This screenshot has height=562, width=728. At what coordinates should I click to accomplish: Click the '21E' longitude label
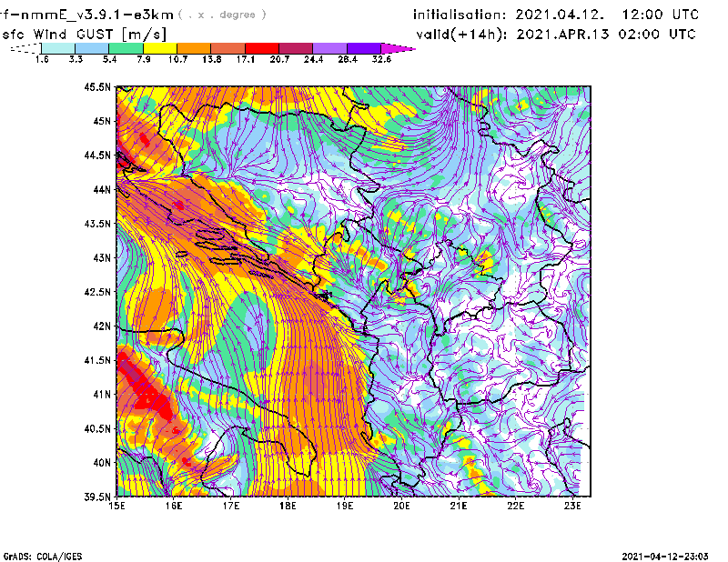pos(459,506)
